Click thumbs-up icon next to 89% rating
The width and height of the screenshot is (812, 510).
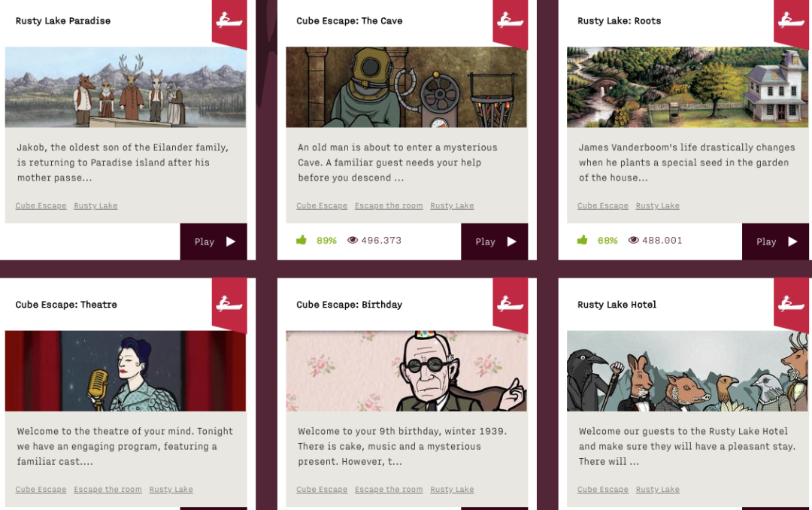(301, 240)
